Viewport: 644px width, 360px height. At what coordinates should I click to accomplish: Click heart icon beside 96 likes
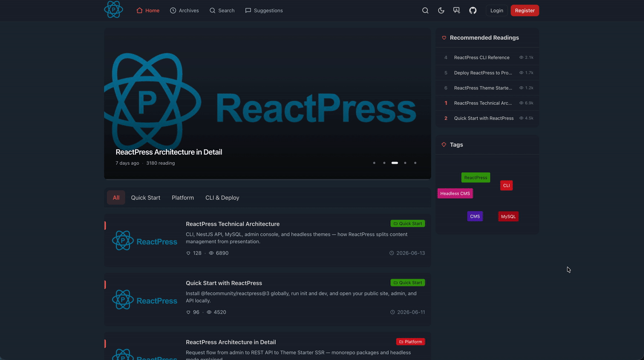click(188, 313)
